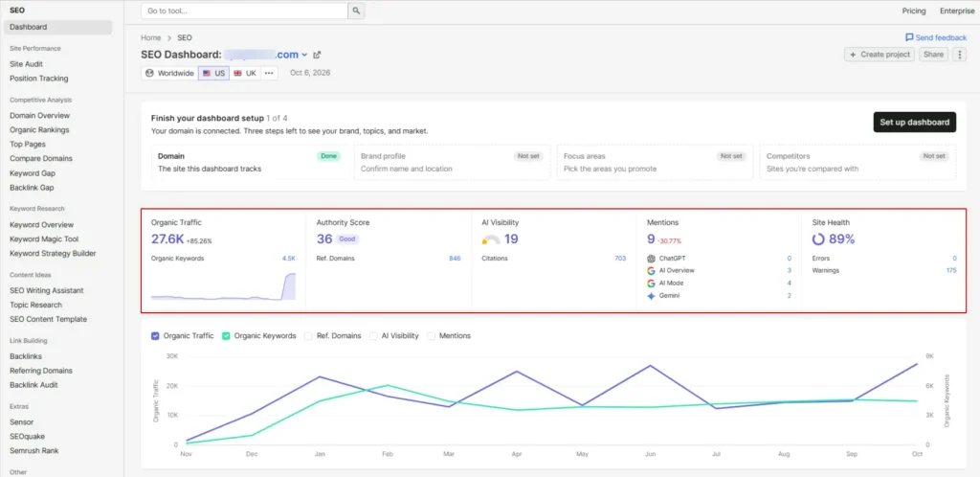
Task: Open Keyword Overview in sidebar
Action: [41, 224]
